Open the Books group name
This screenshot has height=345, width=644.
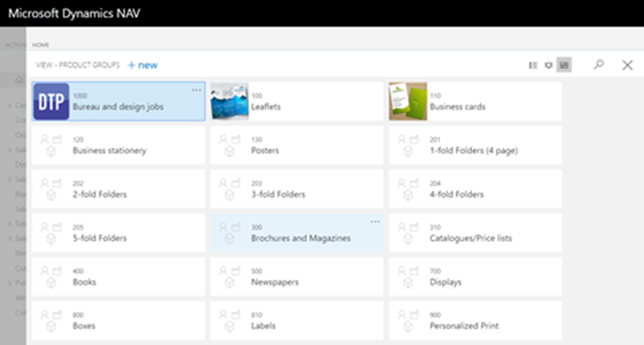(84, 282)
